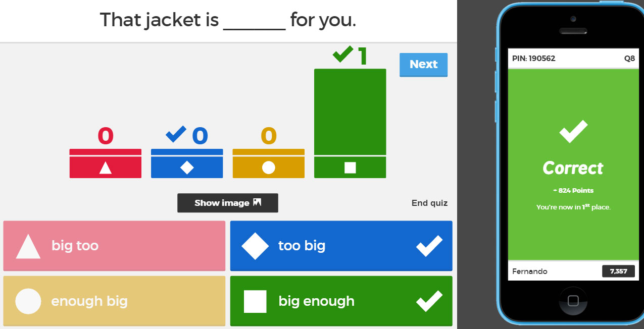This screenshot has width=644, height=329.
Task: Click the 7,357 score badge on the phone
Action: (x=618, y=271)
